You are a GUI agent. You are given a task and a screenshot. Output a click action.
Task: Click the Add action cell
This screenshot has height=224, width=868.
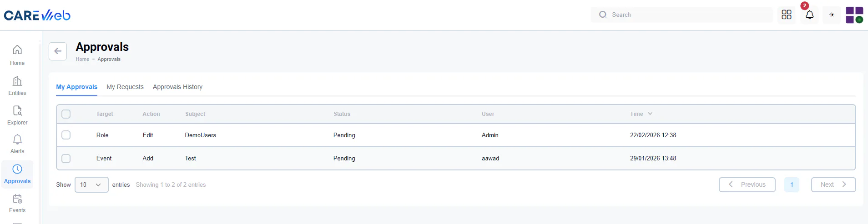point(148,158)
